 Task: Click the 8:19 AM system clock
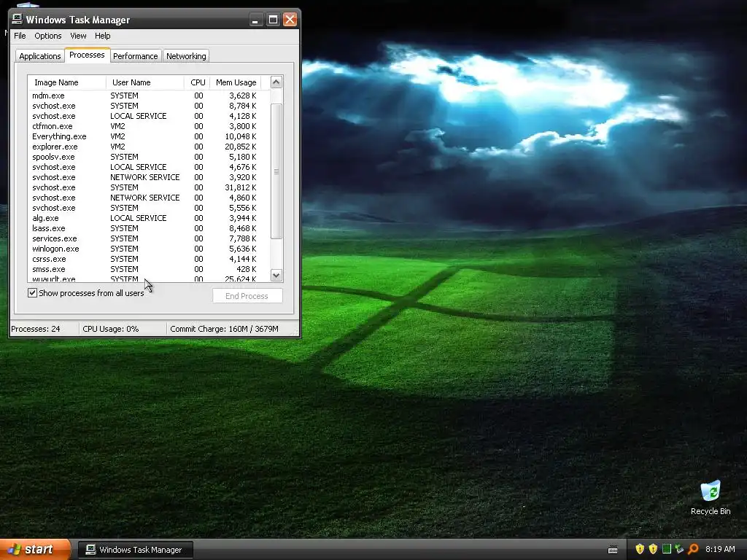coord(720,549)
